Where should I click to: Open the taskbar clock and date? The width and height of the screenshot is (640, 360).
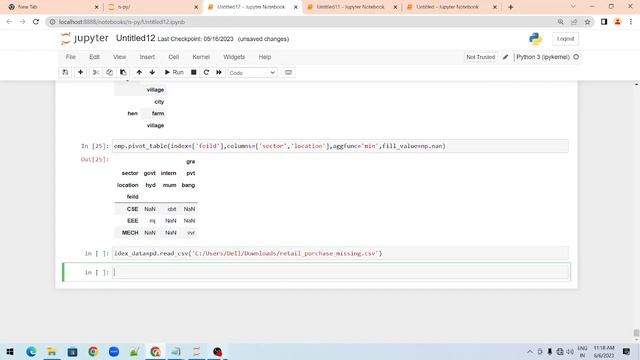604,351
